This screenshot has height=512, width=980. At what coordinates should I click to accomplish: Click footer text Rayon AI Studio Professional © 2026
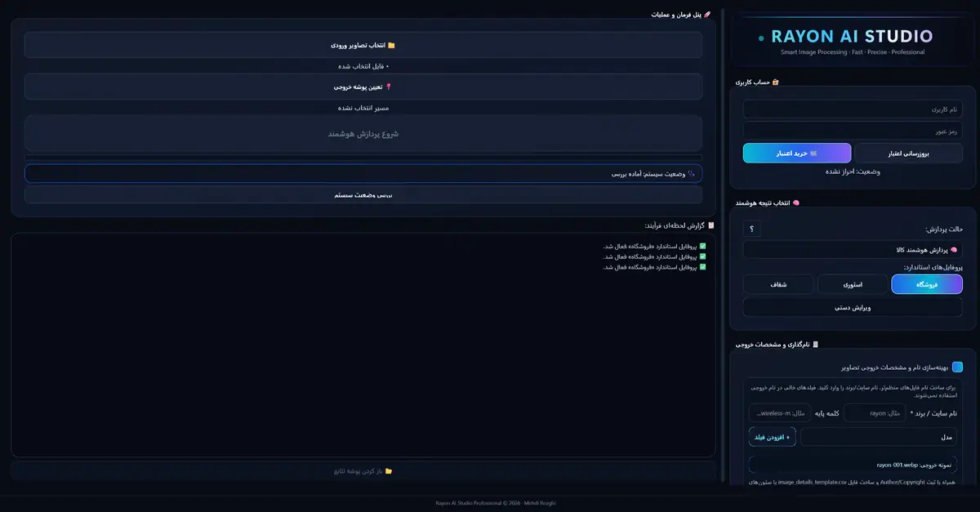tap(478, 503)
